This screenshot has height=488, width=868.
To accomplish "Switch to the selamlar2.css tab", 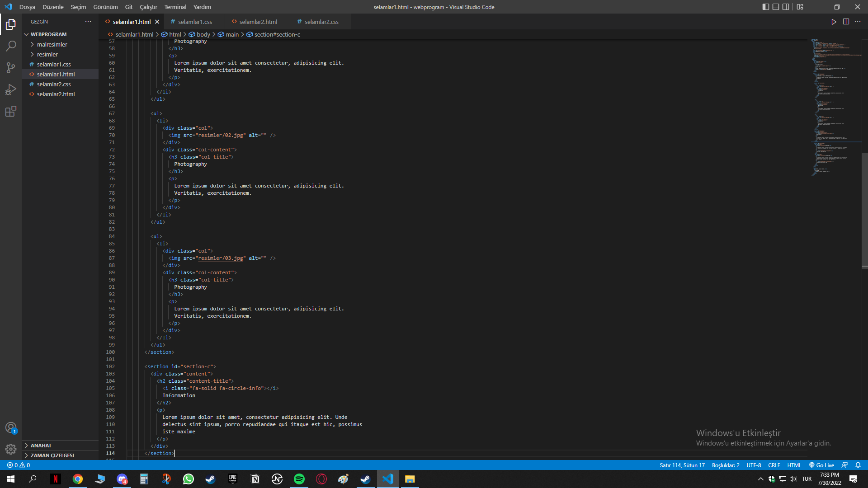I will point(321,22).
